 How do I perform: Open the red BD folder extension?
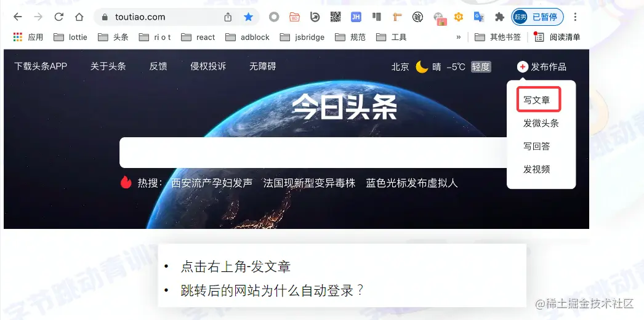[294, 17]
